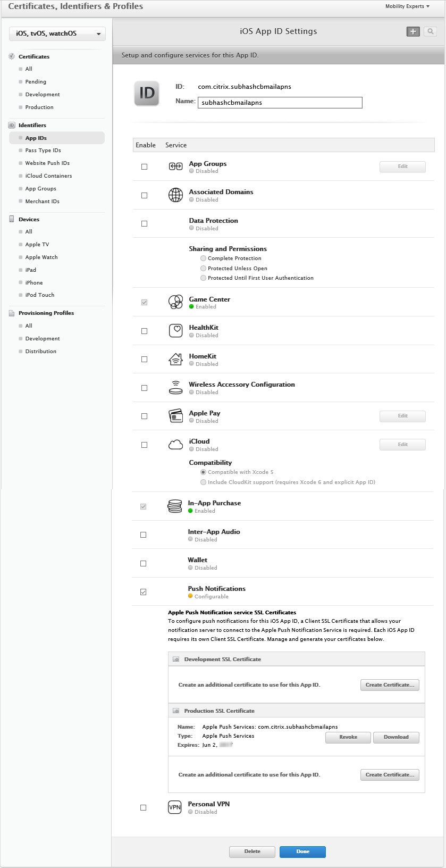
Task: Click the HomeKit house icon
Action: pos(175,360)
